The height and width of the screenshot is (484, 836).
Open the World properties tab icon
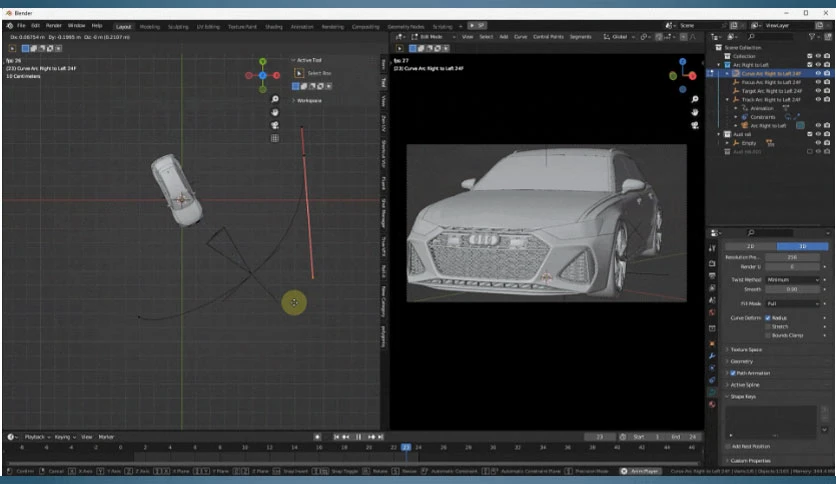[x=712, y=312]
